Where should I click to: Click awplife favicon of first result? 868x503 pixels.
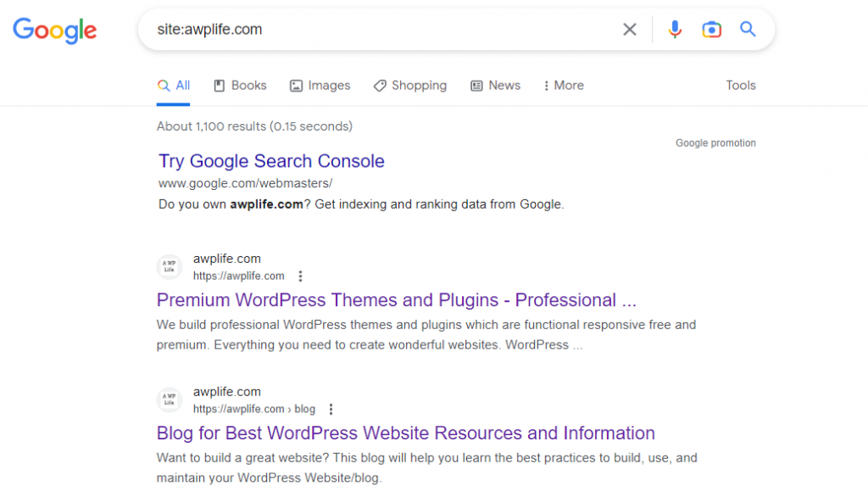pos(170,267)
